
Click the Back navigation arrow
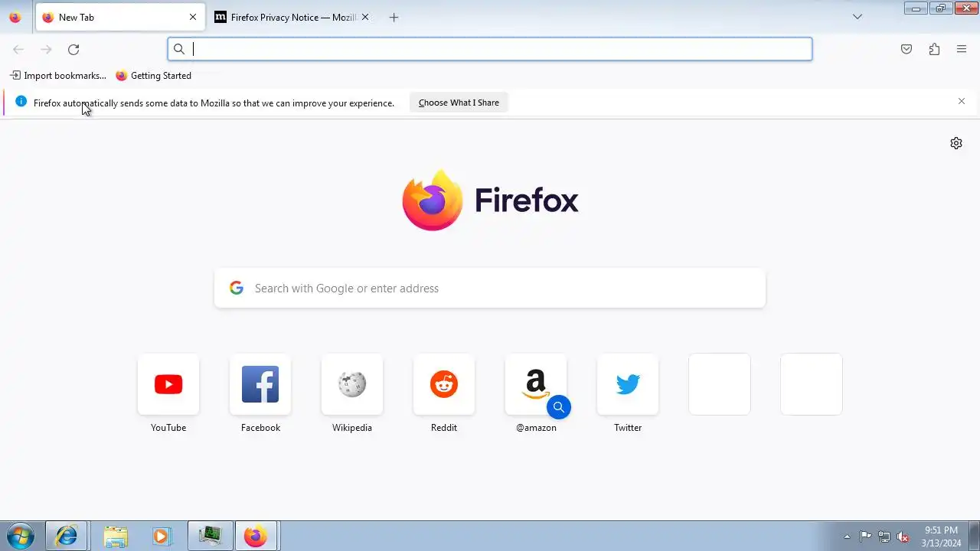[x=18, y=49]
